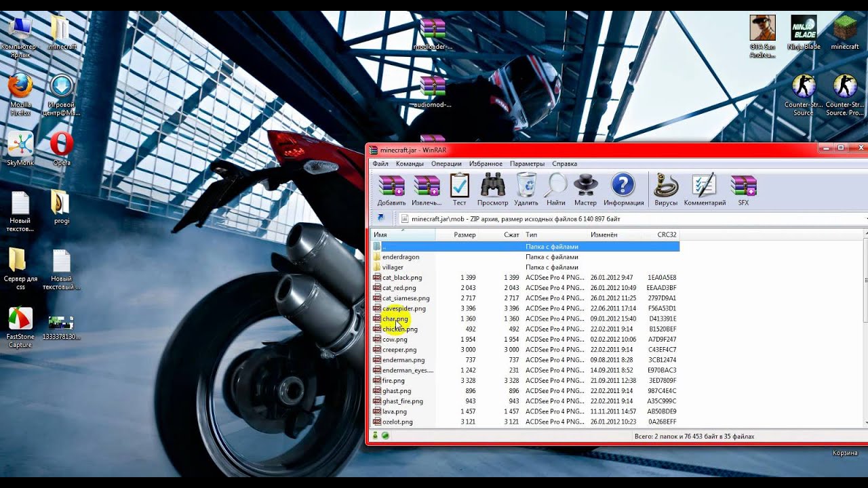Open the Операции menu
The height and width of the screenshot is (488, 868).
point(446,163)
